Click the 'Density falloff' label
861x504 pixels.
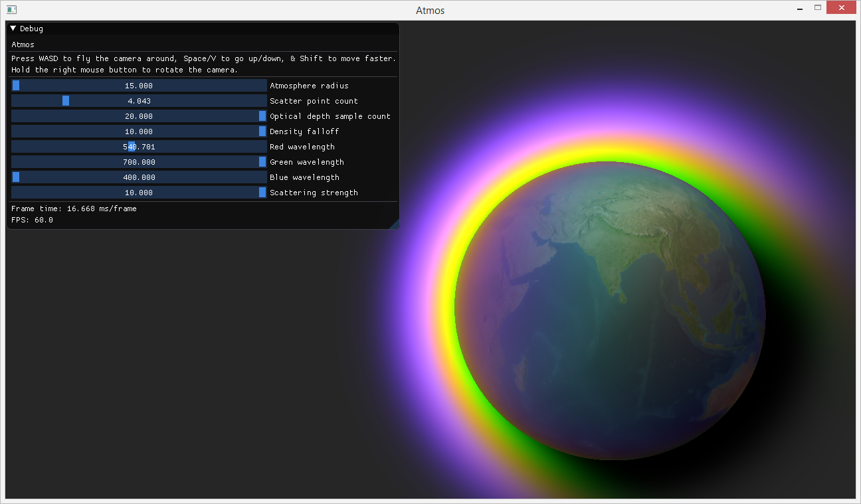[304, 131]
